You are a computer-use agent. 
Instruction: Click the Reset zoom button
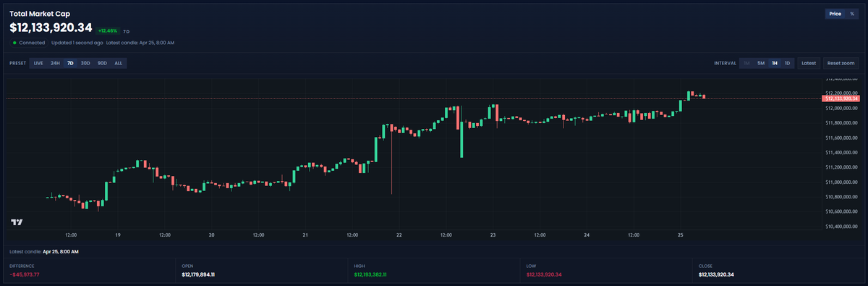click(x=841, y=63)
